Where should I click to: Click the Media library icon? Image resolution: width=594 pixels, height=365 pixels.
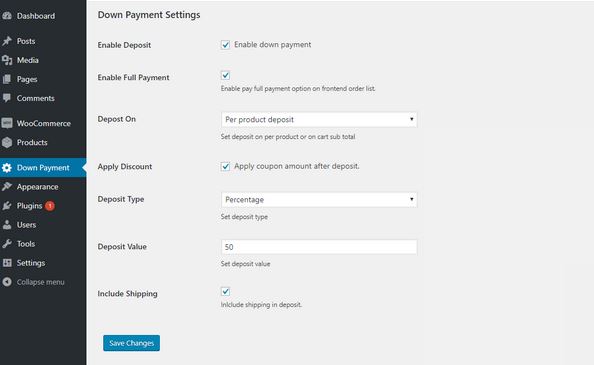tap(6, 60)
